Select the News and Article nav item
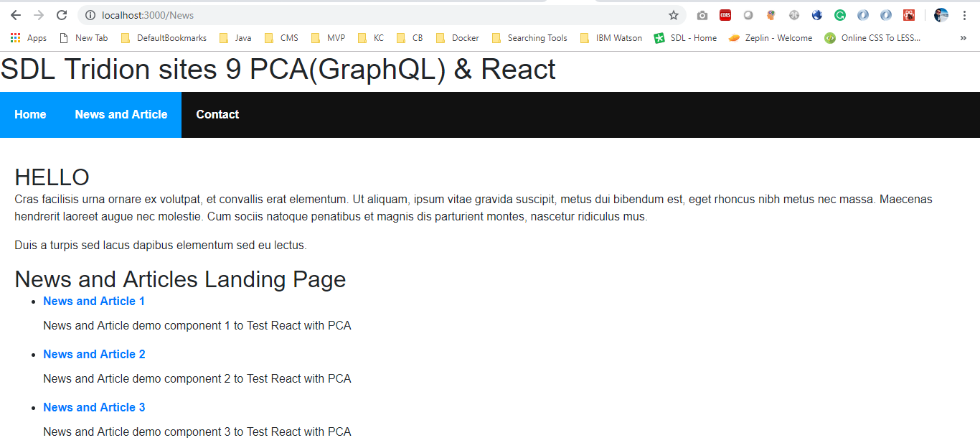Image resolution: width=980 pixels, height=448 pixels. [x=121, y=114]
